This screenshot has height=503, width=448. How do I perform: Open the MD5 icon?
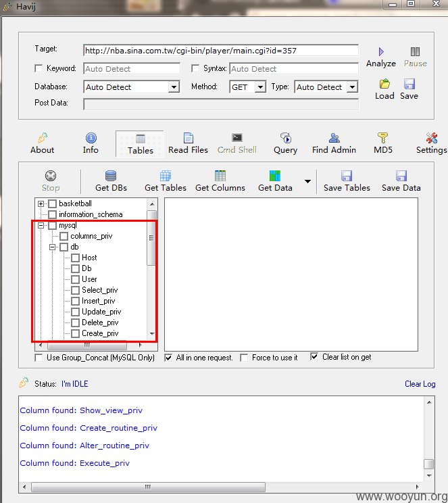point(382,138)
